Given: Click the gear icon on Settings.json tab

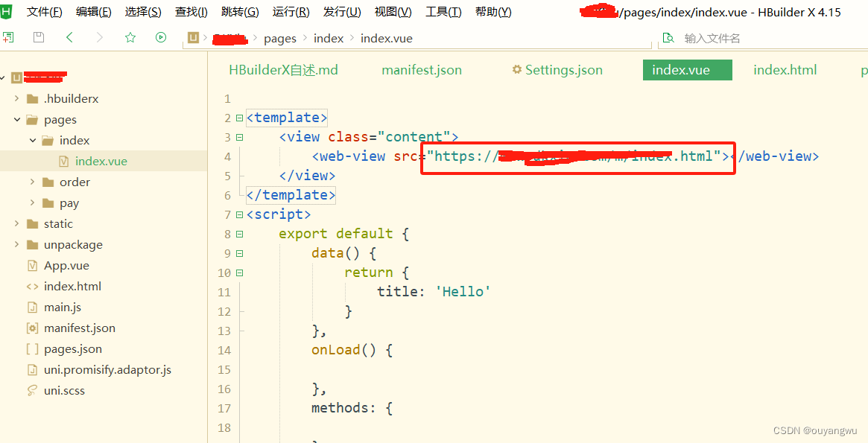Looking at the screenshot, I should tap(517, 70).
